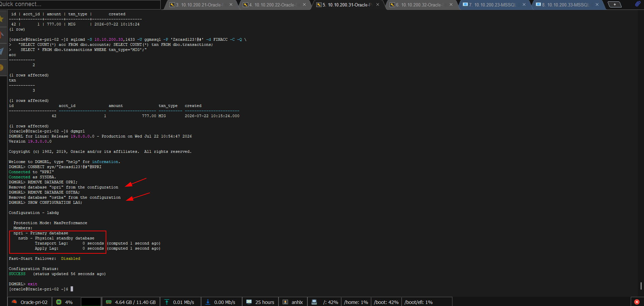Click key icon on tab 3
The height and width of the screenshot is (306, 644).
click(x=172, y=5)
